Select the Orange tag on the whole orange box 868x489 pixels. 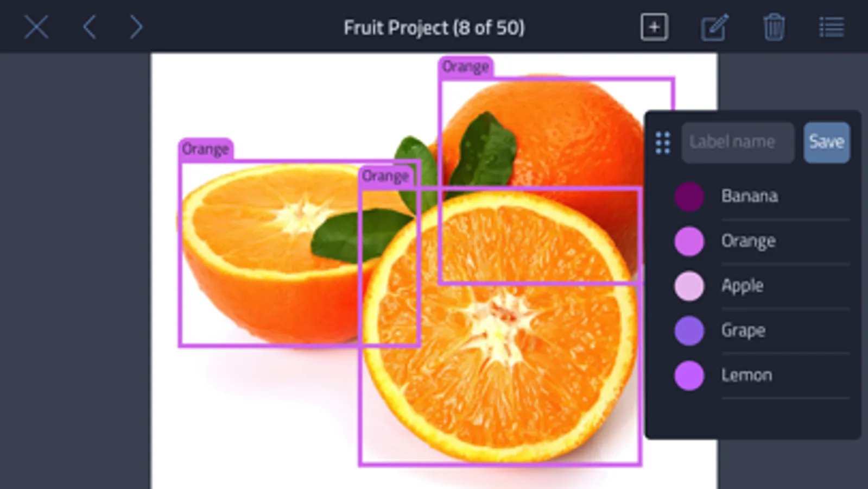[x=466, y=67]
